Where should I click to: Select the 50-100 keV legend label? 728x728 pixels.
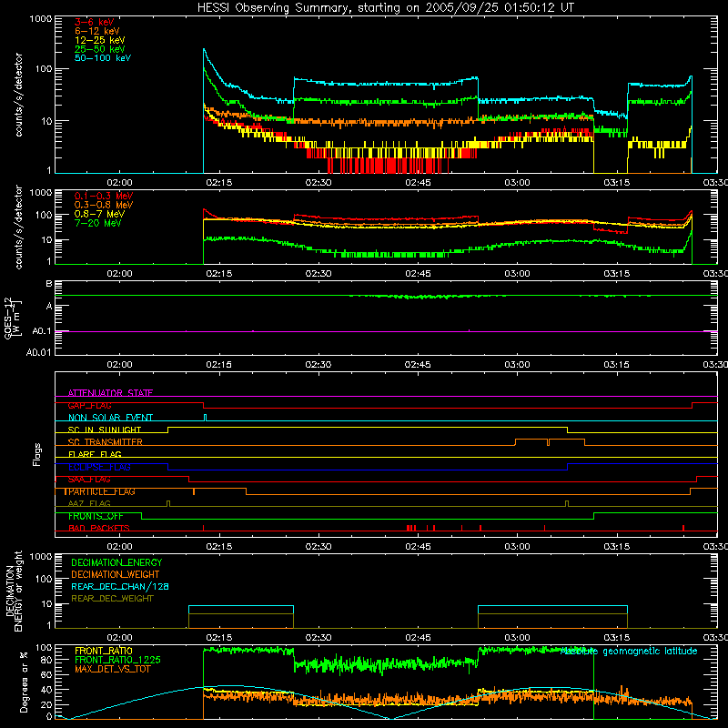pyautogui.click(x=103, y=57)
